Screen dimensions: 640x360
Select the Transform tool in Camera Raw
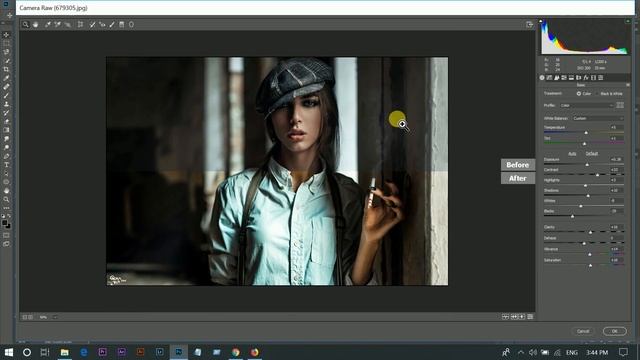80,25
